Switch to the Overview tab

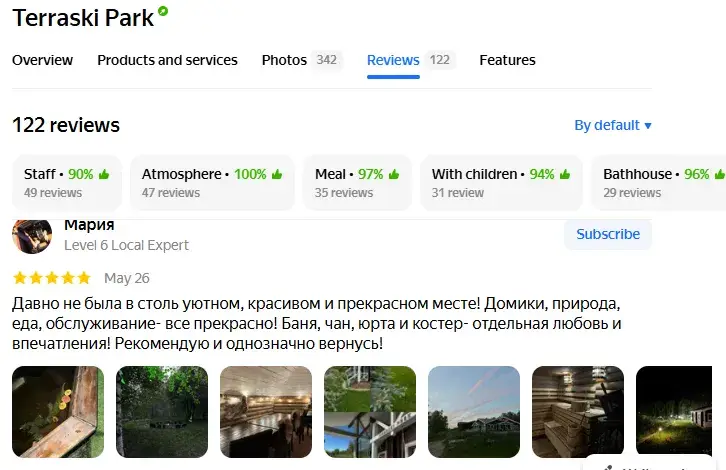point(42,60)
